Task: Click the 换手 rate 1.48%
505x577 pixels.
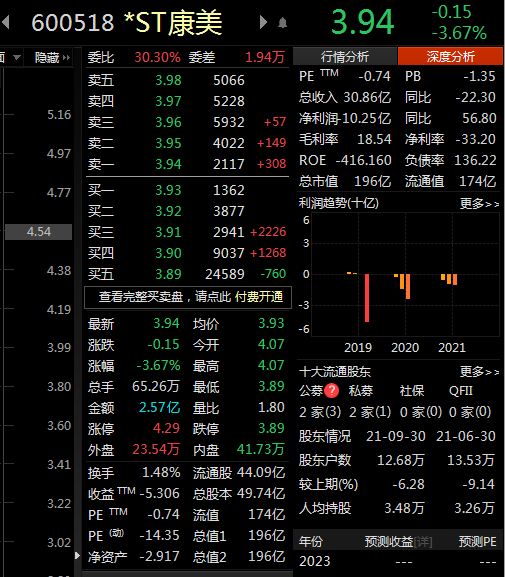Action: pos(161,472)
